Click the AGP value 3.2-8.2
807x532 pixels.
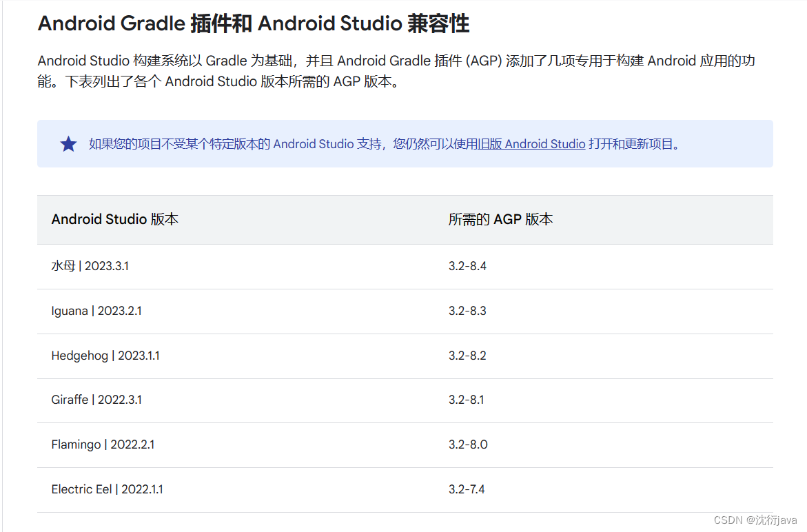(467, 356)
